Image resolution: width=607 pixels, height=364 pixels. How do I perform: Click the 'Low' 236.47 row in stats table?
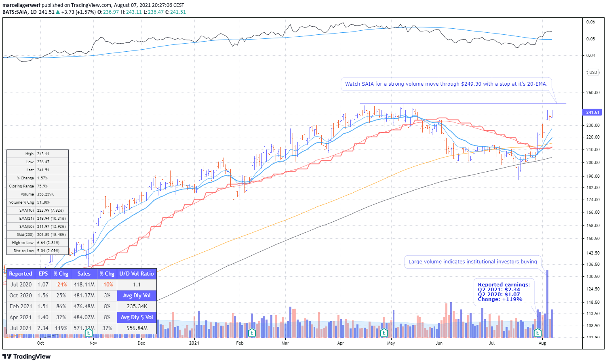coord(38,162)
